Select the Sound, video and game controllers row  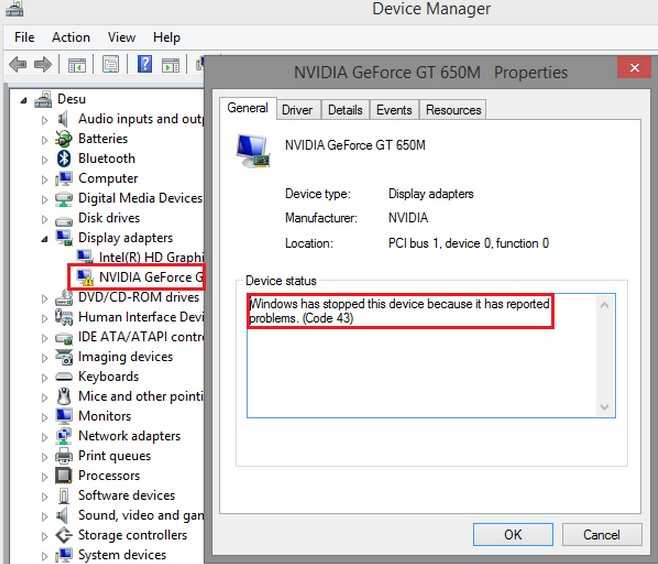(130, 515)
